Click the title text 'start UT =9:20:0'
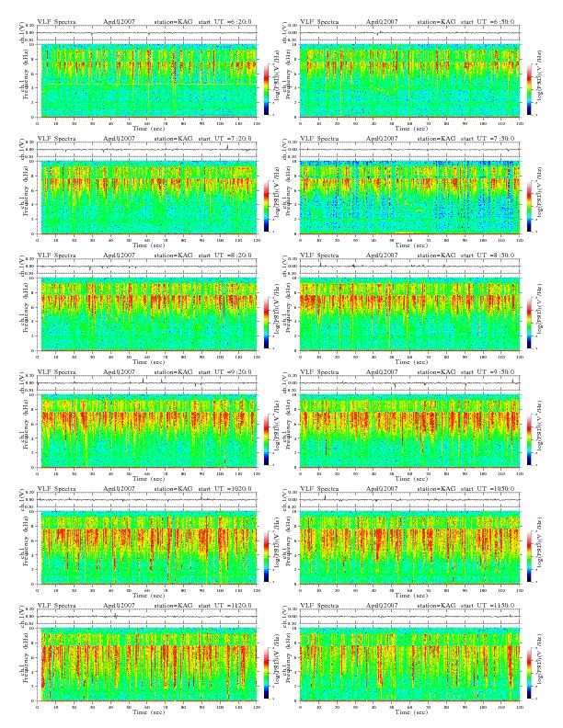The image size is (563, 728). tap(224, 372)
